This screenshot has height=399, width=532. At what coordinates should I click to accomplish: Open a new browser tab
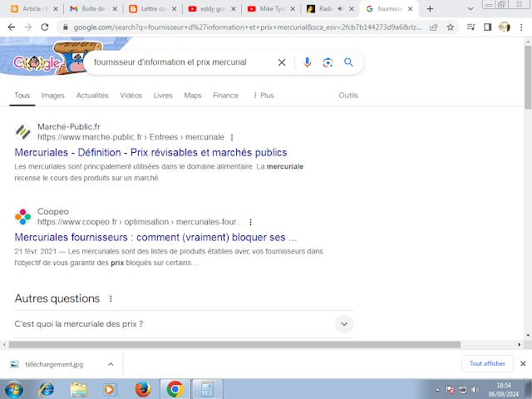(x=430, y=9)
